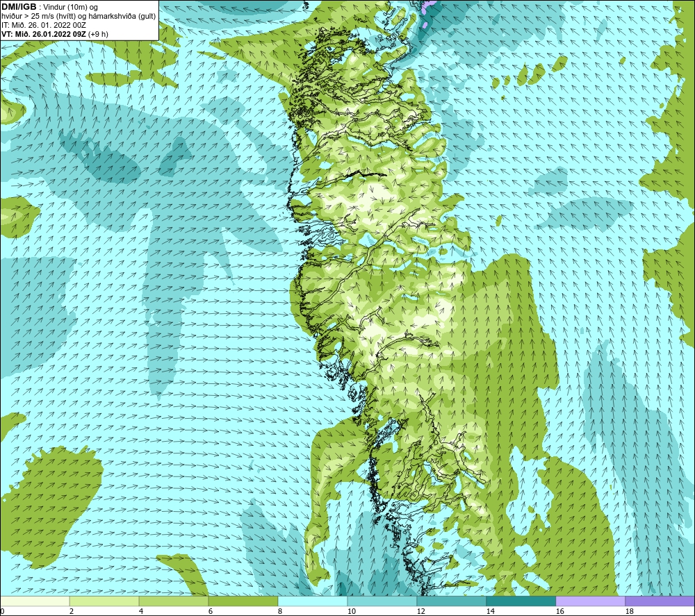Click the '2' scale label
This screenshot has width=695, height=616.
coord(72,612)
